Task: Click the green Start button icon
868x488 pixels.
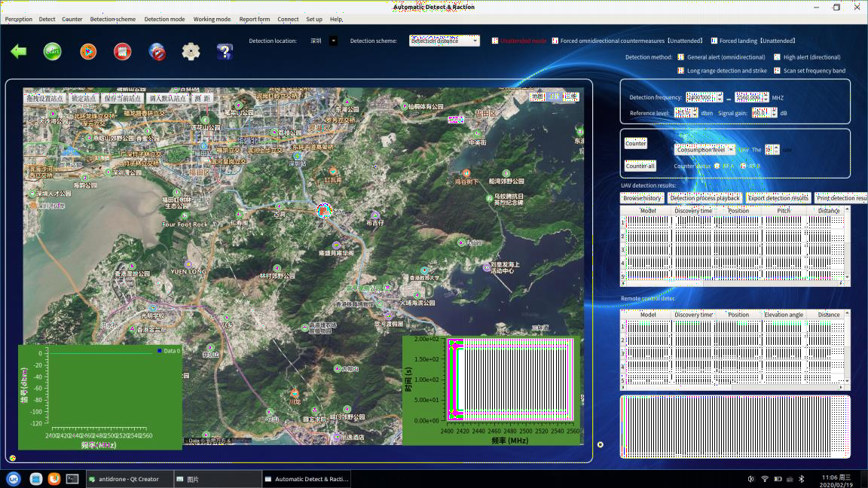Action: [x=53, y=51]
